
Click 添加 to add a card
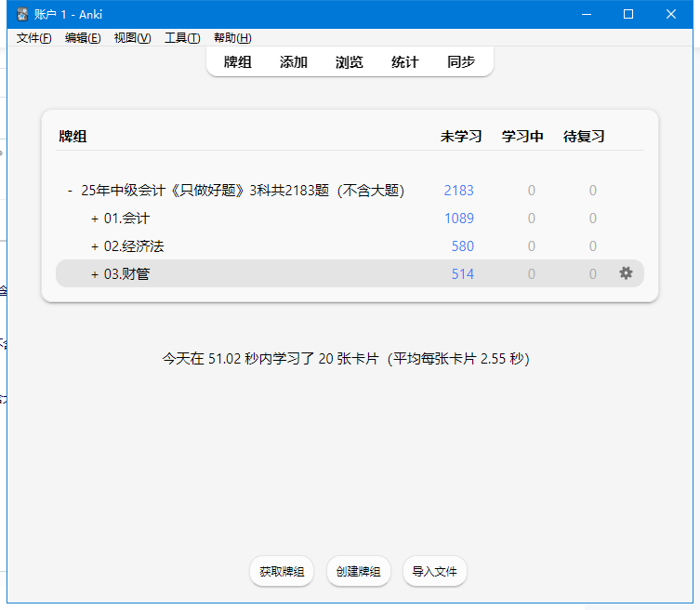coord(294,61)
